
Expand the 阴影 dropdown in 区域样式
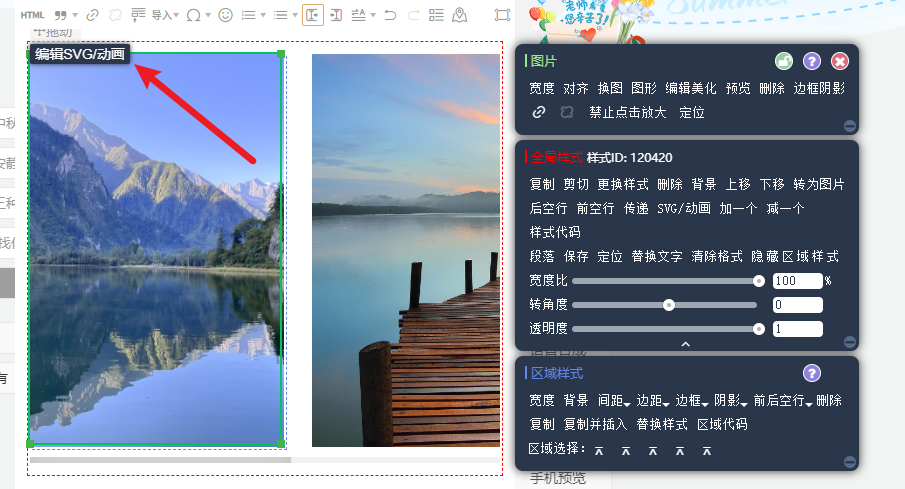[732, 400]
